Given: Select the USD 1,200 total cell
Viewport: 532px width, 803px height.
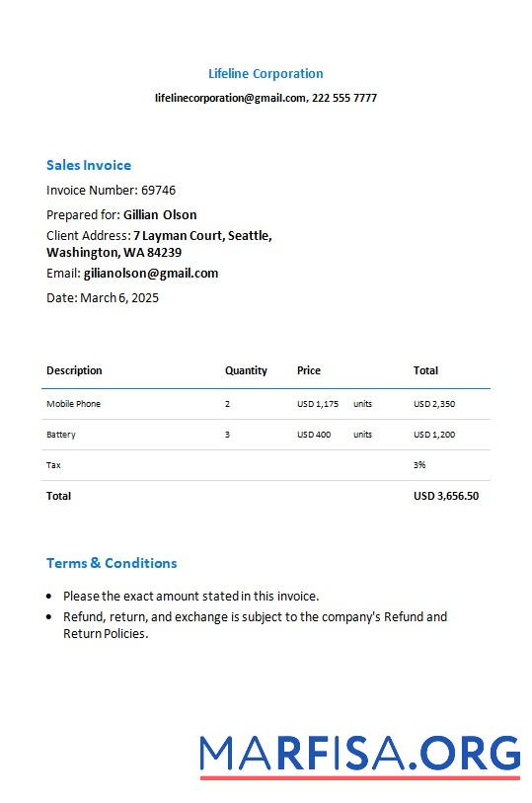Looking at the screenshot, I should pos(434,435).
